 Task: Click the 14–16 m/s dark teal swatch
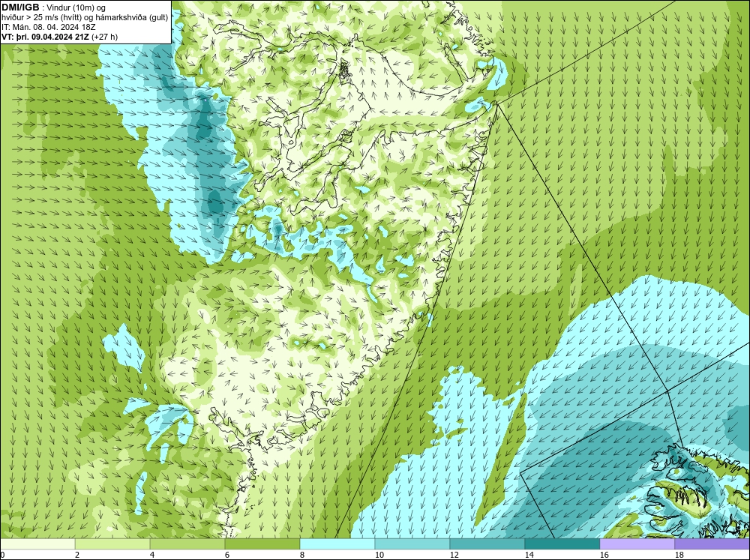point(562,544)
